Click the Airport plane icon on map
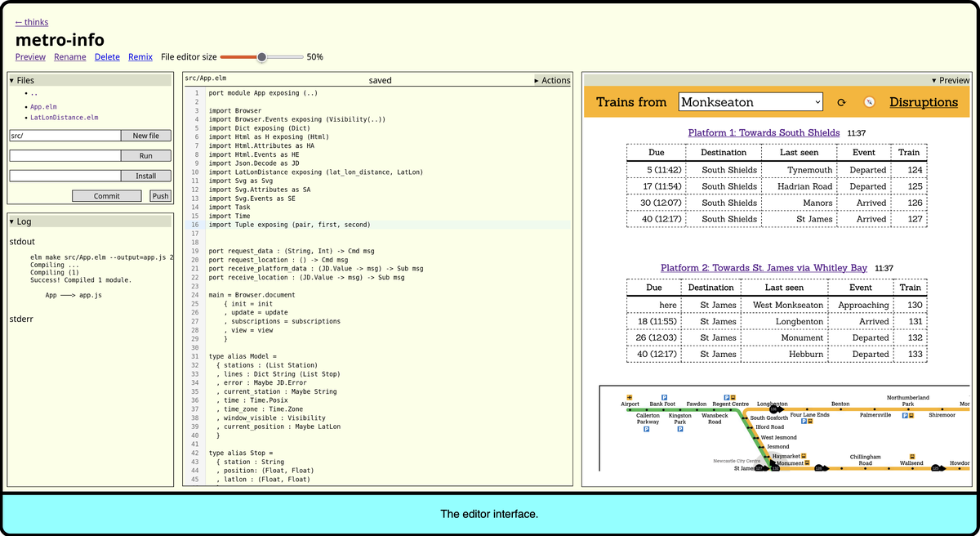This screenshot has width=980, height=536. pos(630,397)
